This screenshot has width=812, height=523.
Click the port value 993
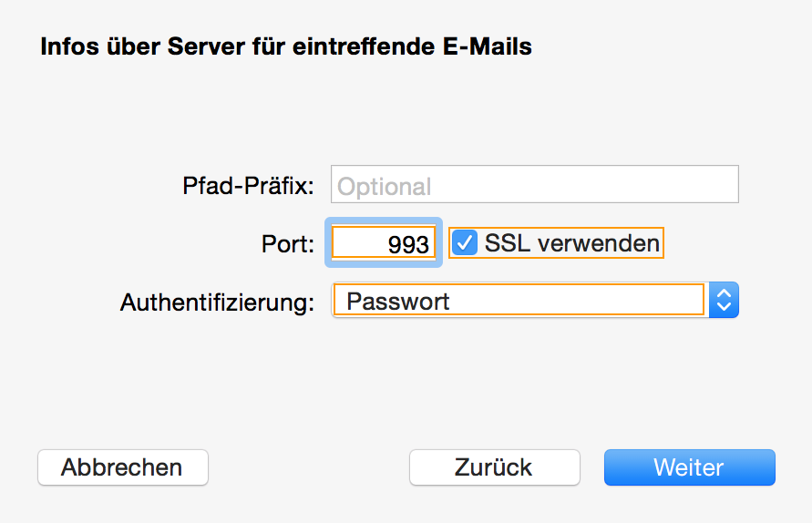[x=408, y=244]
